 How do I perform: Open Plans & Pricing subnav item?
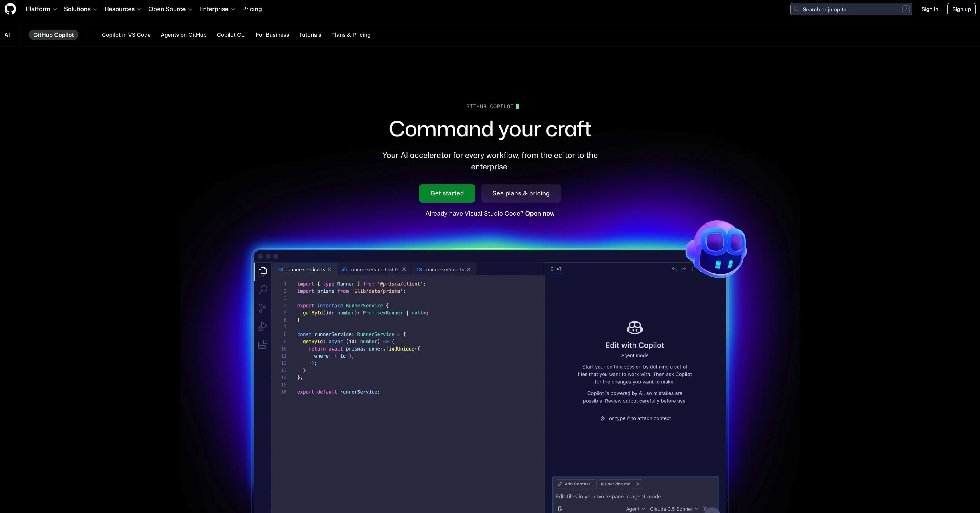pos(351,35)
